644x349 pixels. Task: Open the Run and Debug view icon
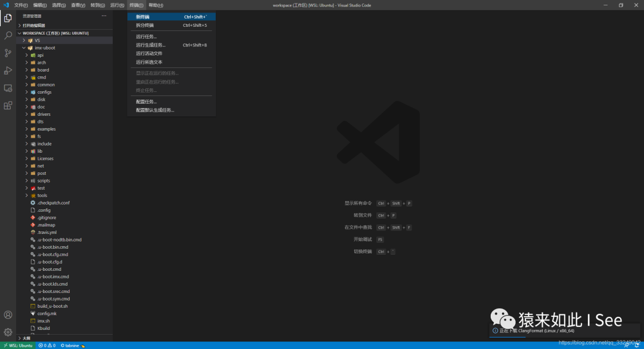pyautogui.click(x=8, y=71)
